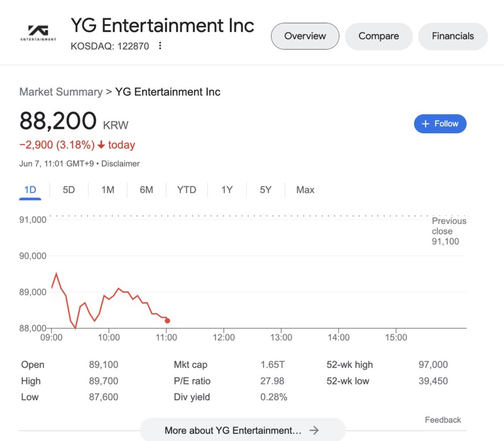This screenshot has width=504, height=441.
Task: Click the red current price dot on chart
Action: [168, 321]
